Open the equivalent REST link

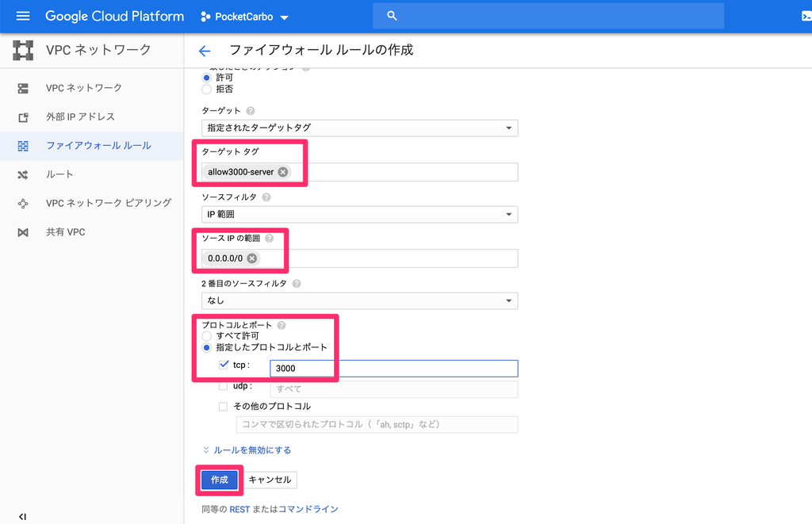(239, 510)
